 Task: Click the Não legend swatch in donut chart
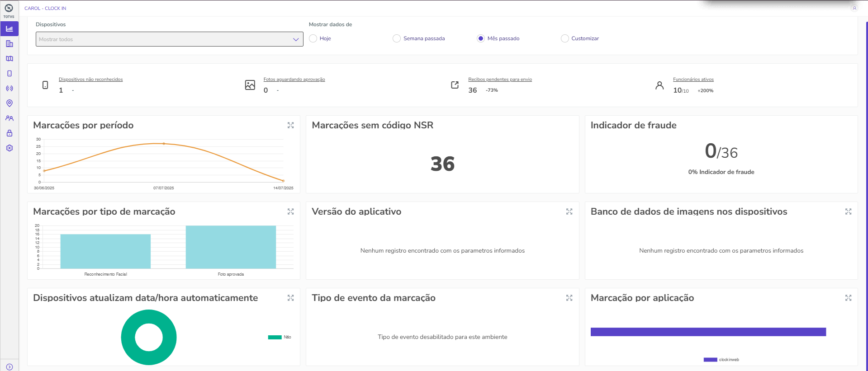[x=275, y=337]
